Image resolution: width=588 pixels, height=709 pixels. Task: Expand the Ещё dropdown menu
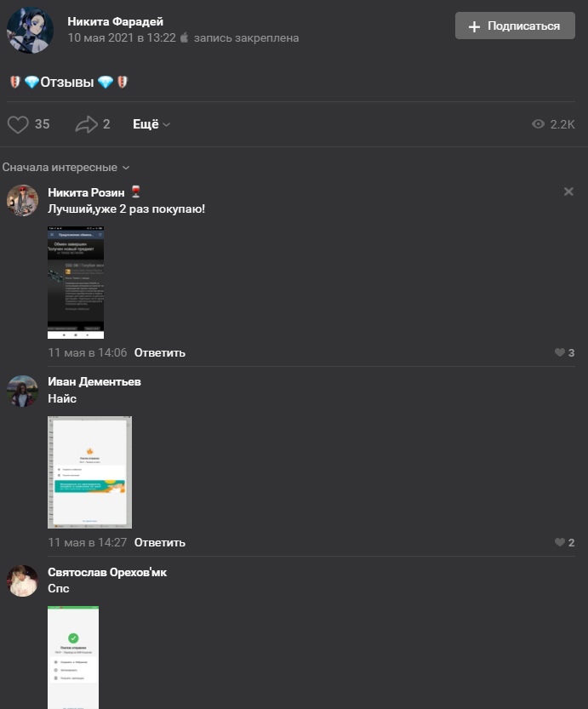[151, 124]
